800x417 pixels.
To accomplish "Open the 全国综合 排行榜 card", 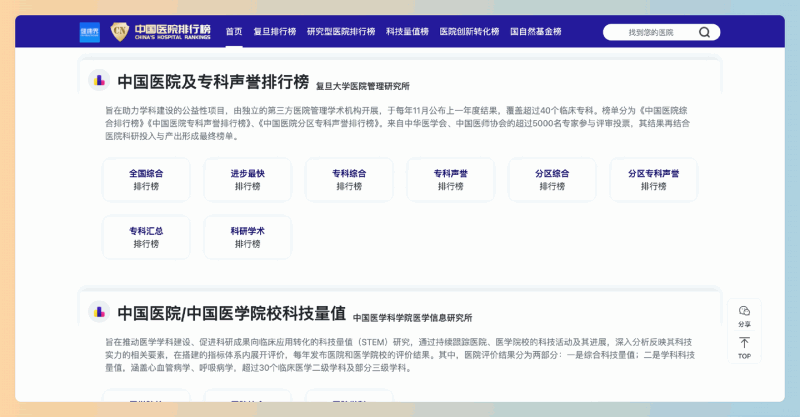I will 146,180.
